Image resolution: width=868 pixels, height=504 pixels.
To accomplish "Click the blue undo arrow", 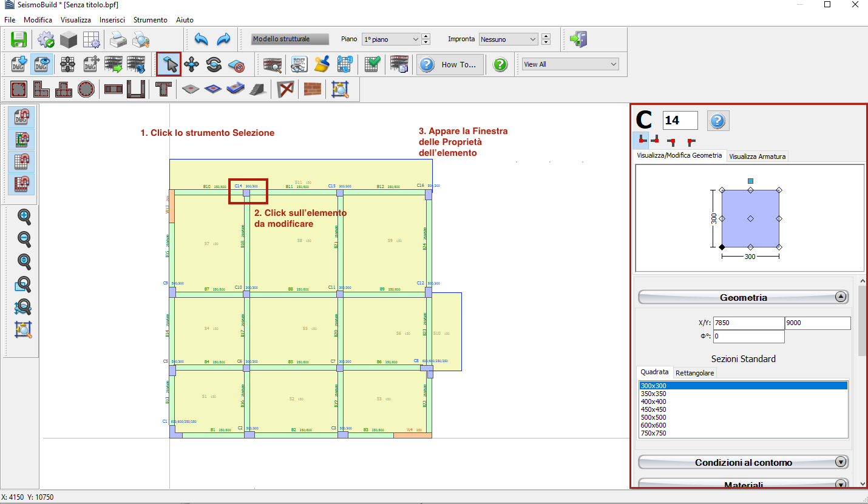I will click(x=201, y=39).
